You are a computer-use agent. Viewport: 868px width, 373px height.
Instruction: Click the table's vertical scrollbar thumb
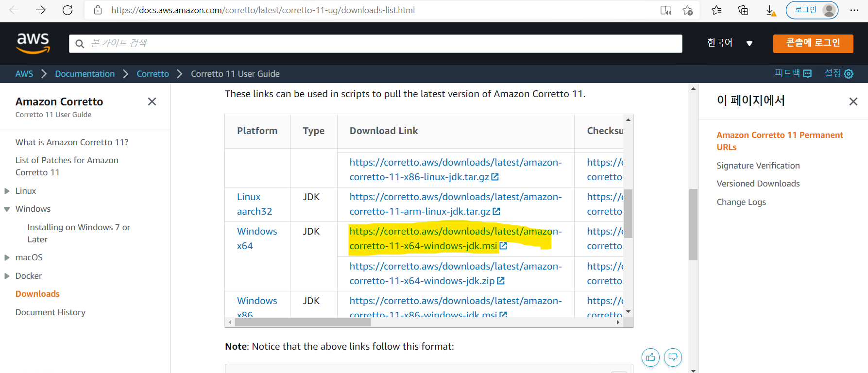[628, 213]
